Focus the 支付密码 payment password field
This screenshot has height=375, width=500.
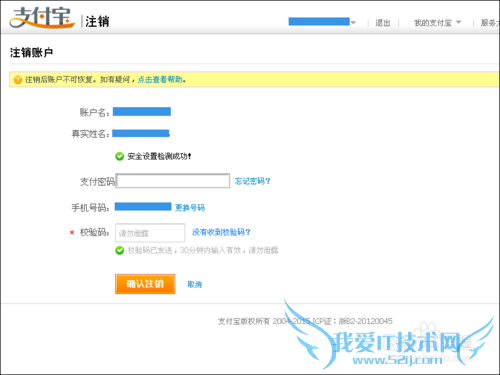[x=173, y=181]
